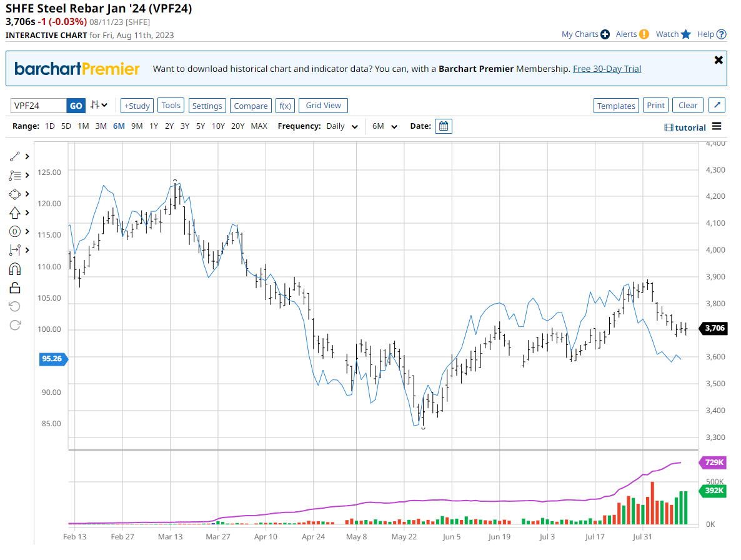This screenshot has width=741, height=560.
Task: Expand chart to full screen
Action: point(717,106)
